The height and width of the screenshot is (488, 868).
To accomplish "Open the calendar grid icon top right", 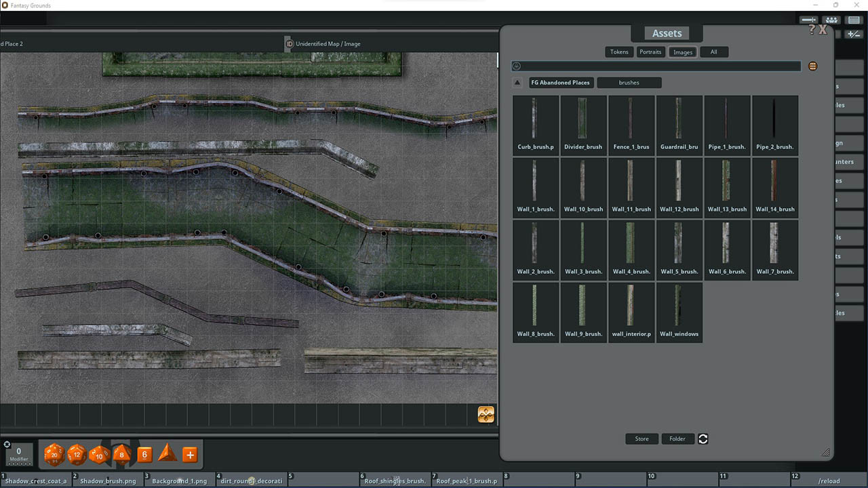I will click(x=854, y=20).
